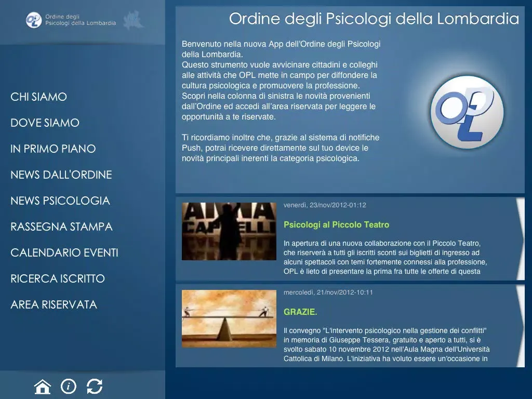Viewport: 532px width, 399px height.
Task: Tap the Home icon in the bottom bar
Action: point(43,387)
